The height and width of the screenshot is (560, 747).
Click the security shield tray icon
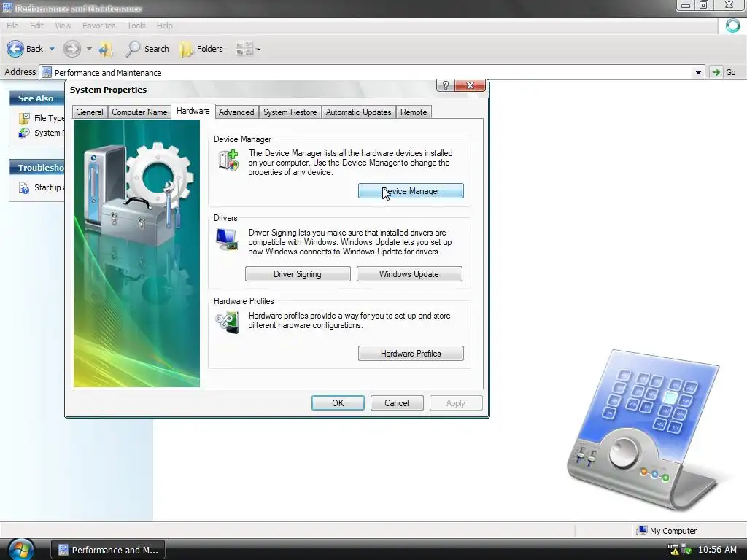(x=686, y=550)
